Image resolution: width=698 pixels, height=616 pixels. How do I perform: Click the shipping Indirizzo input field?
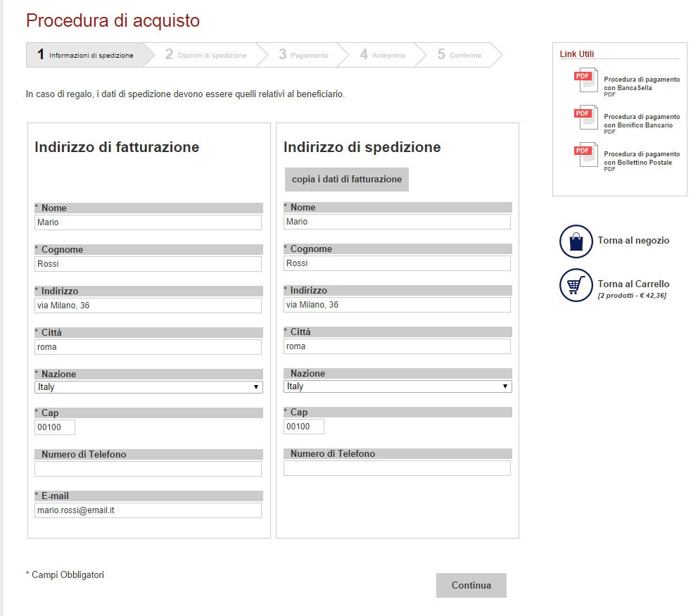pos(397,305)
